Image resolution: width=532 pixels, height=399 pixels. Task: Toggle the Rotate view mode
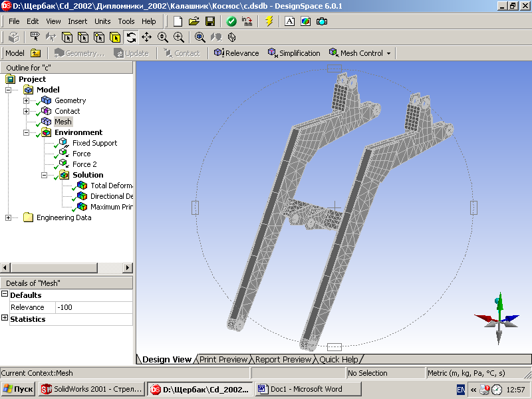point(131,37)
